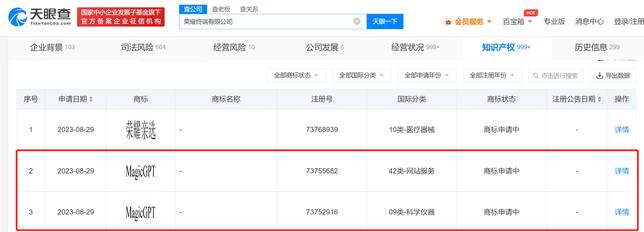Sort by 注册公告日期 using the sort arrows
644x232 pixels.
point(600,99)
